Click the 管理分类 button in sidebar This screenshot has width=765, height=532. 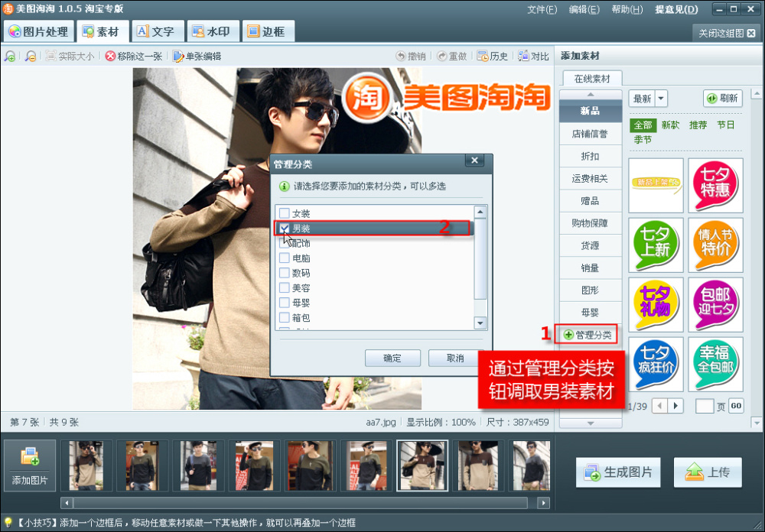(588, 335)
